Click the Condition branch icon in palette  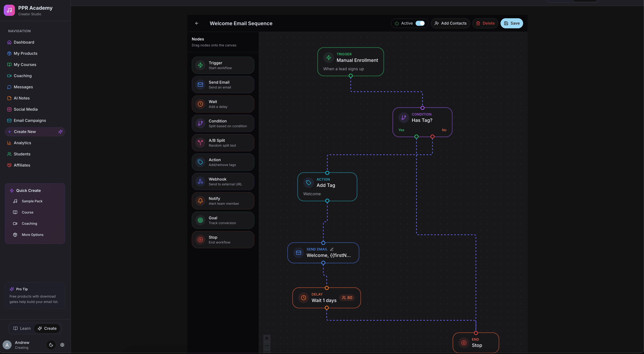tap(200, 123)
